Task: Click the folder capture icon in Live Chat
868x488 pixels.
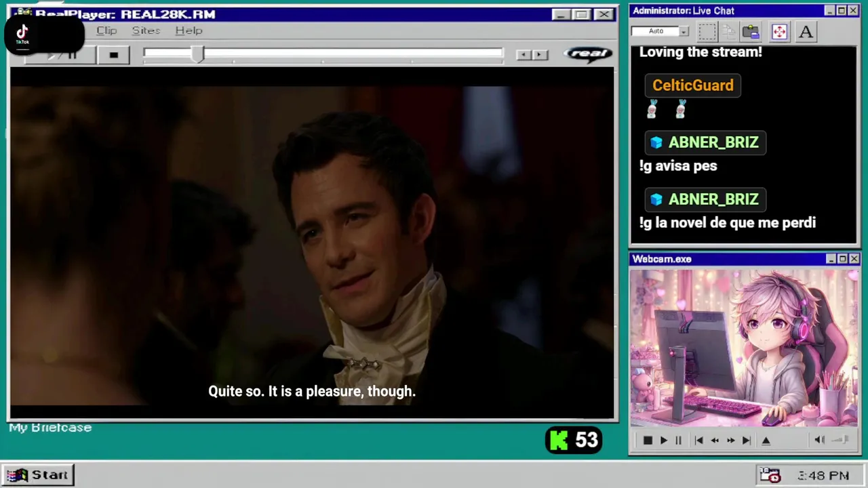Action: [751, 31]
